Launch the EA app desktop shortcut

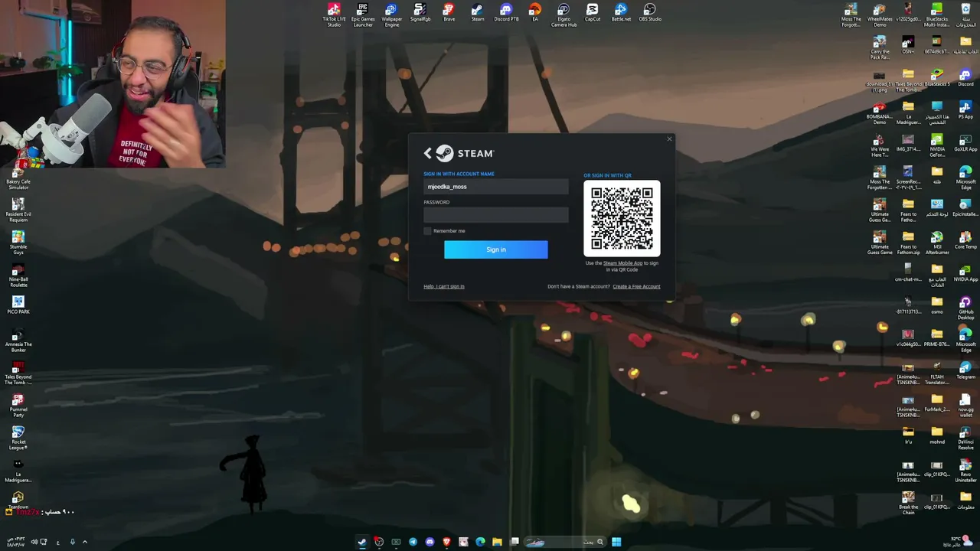[x=535, y=13]
